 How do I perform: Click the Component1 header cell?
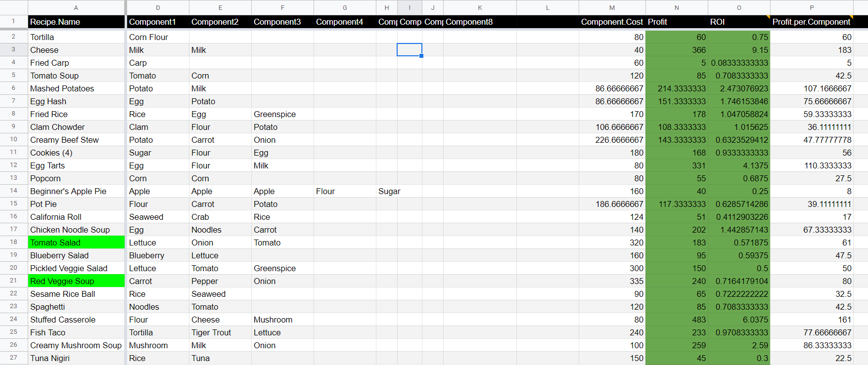[x=158, y=22]
